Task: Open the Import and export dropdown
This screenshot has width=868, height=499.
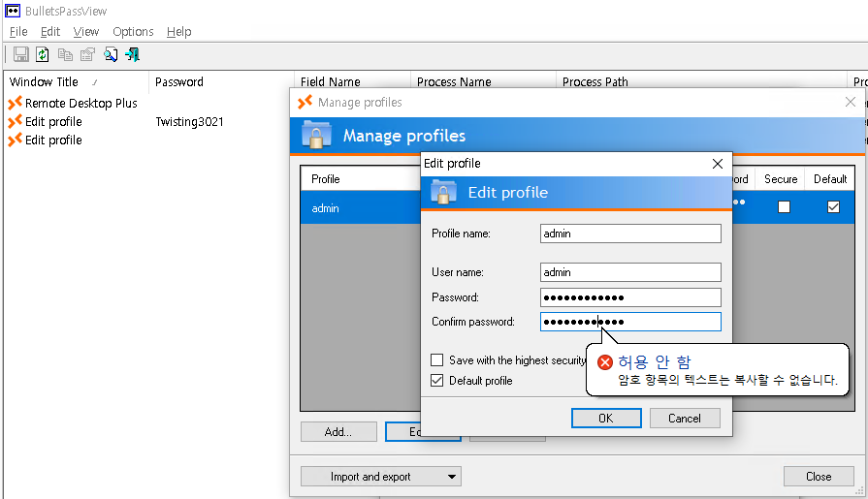Action: coord(381,477)
